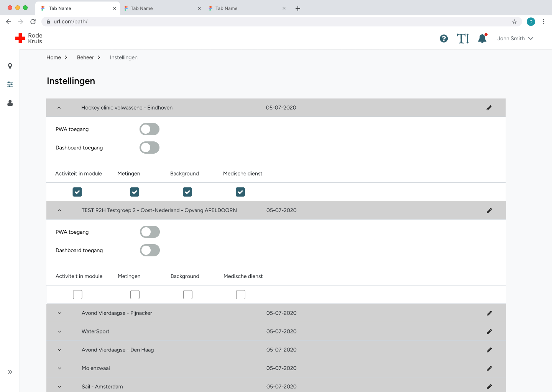Edit Avond Vierdaagse - Pijnacker row
The image size is (552, 392).
click(x=489, y=313)
